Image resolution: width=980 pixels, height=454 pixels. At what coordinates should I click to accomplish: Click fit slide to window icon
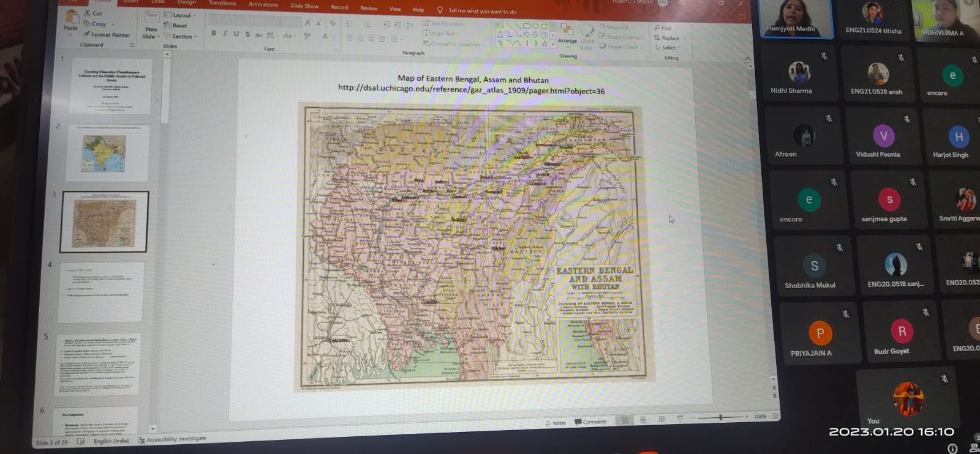[775, 416]
